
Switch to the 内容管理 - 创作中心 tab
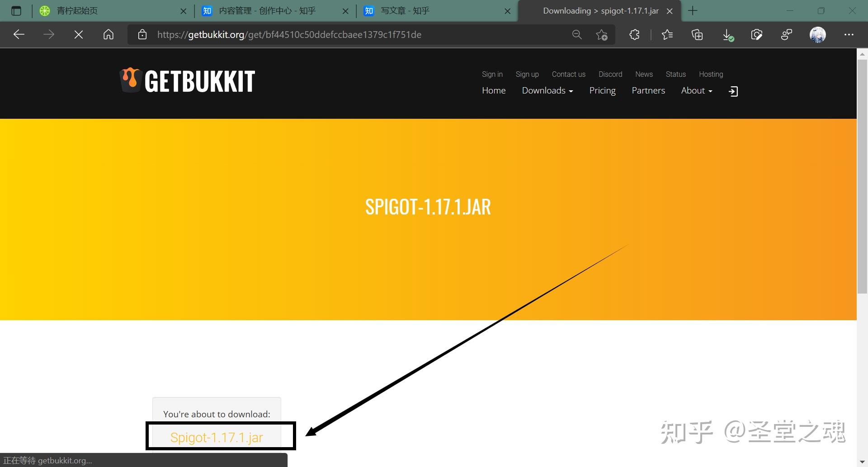pyautogui.click(x=274, y=11)
